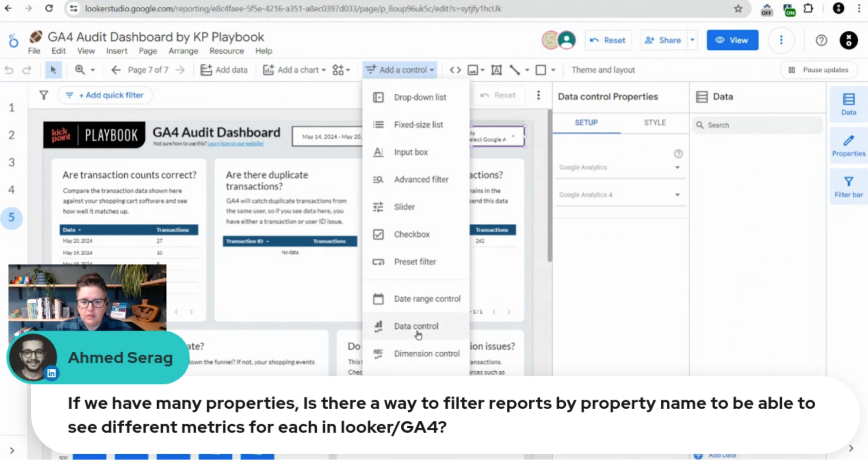Expand the line tool options arrow

point(527,70)
